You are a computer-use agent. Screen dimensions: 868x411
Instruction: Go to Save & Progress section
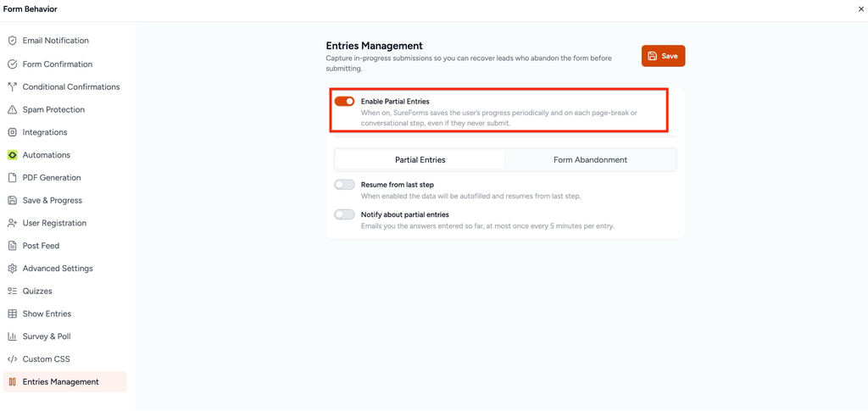pyautogui.click(x=64, y=200)
